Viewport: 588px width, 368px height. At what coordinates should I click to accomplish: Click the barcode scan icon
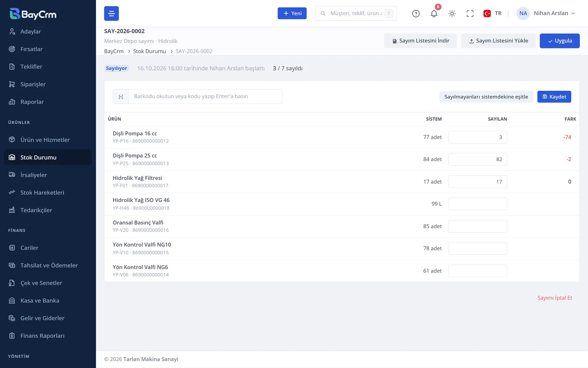[x=121, y=96]
